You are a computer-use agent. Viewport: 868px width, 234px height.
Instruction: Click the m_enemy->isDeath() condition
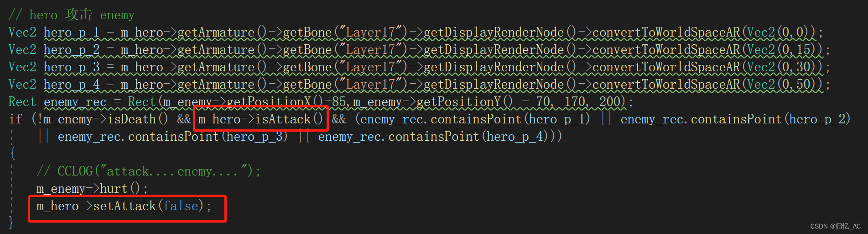tap(106, 119)
